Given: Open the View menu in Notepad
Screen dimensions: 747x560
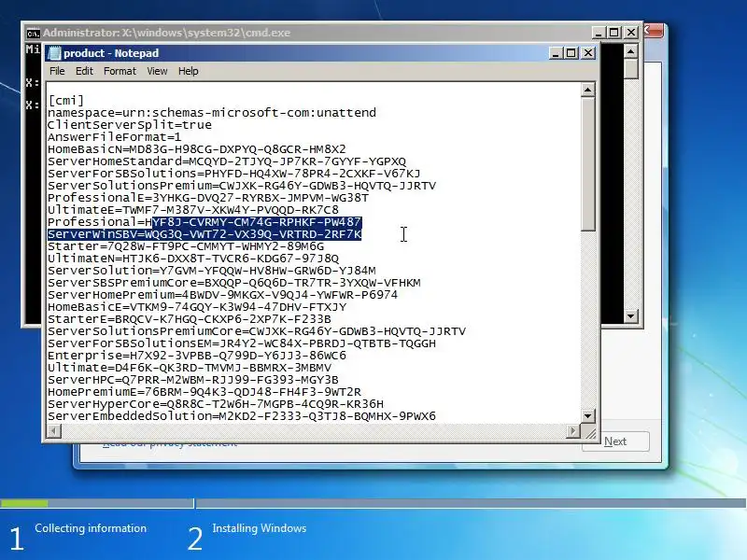Looking at the screenshot, I should click(157, 71).
